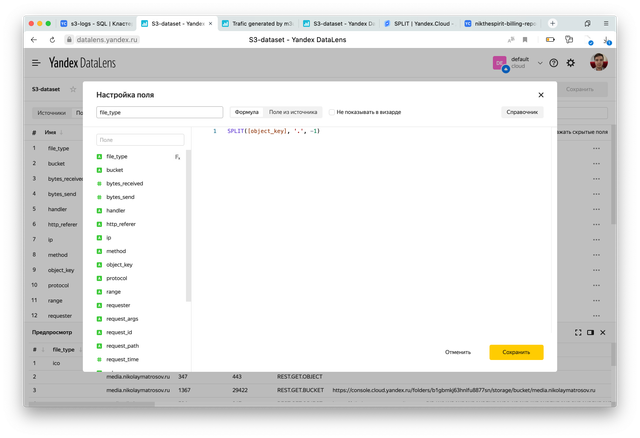Star the S3-dataset as favorite
Image resolution: width=640 pixels, height=438 pixels.
tap(73, 89)
